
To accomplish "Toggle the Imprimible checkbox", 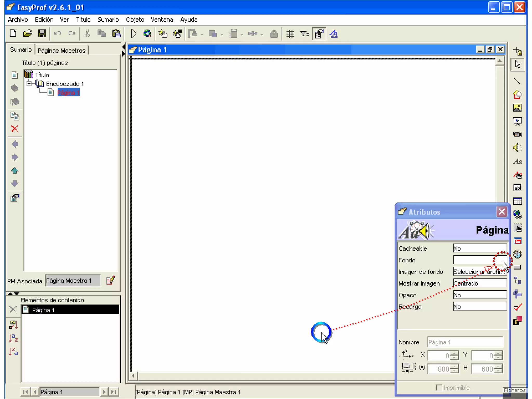I will point(439,388).
